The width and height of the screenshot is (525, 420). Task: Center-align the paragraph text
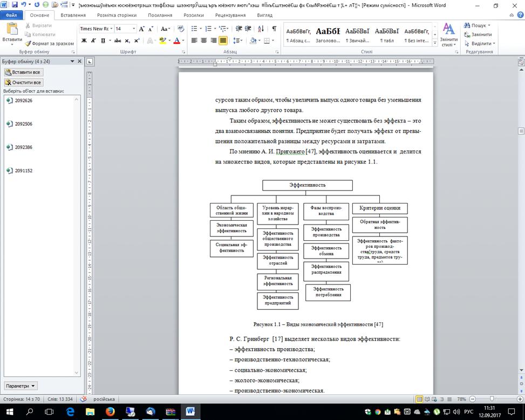click(x=204, y=40)
